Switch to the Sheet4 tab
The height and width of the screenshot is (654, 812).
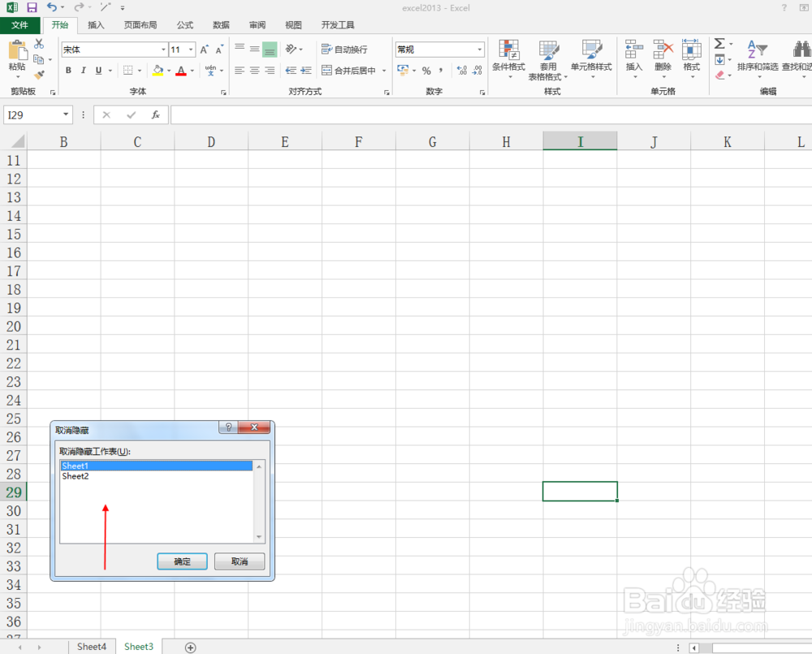tap(91, 646)
